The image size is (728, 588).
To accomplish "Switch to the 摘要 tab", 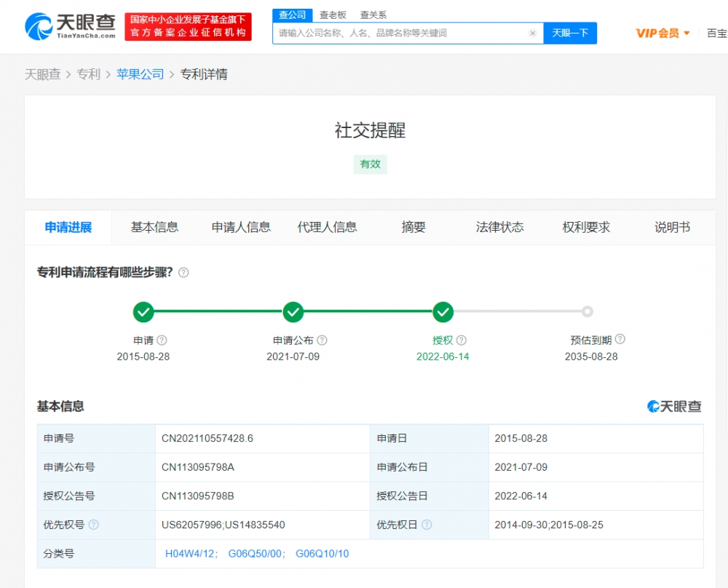I will [414, 227].
